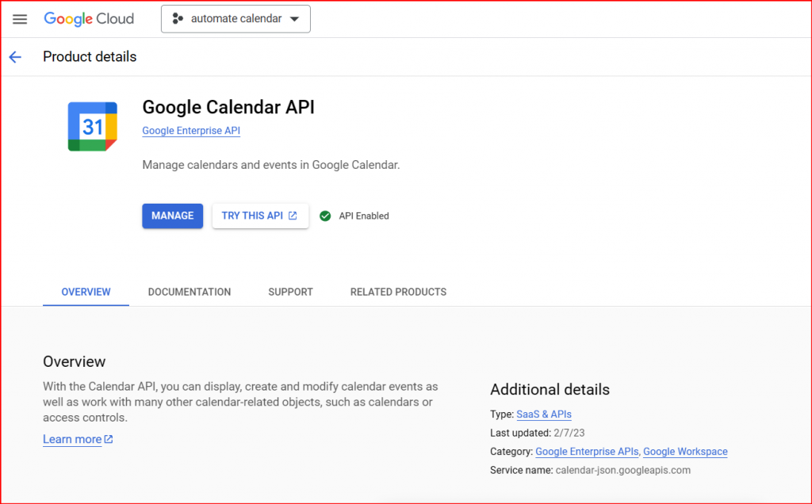
Task: Click the Manage calendars and events description
Action: tap(271, 165)
